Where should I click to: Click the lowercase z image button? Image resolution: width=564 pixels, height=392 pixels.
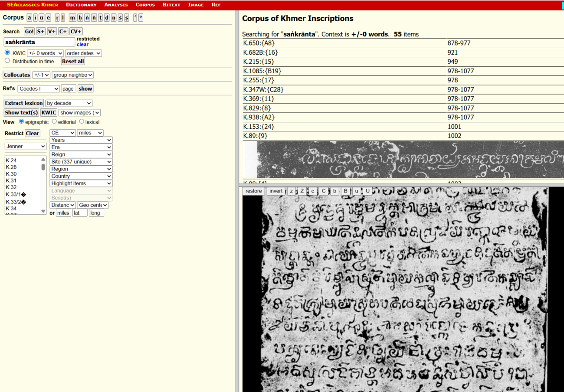point(291,191)
